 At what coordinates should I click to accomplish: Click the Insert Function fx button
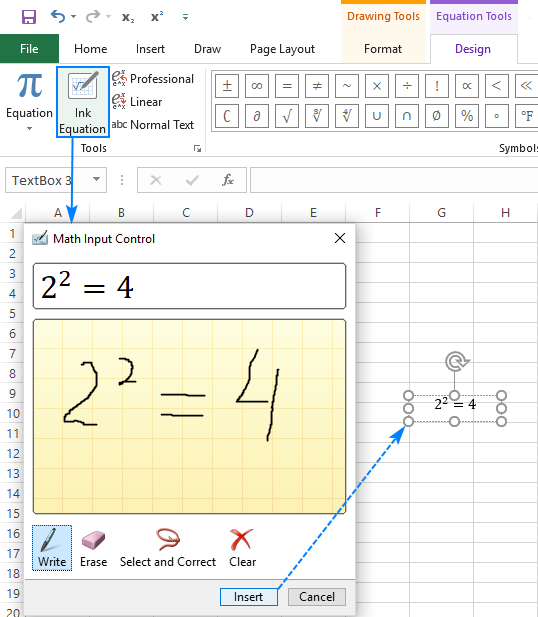227,180
